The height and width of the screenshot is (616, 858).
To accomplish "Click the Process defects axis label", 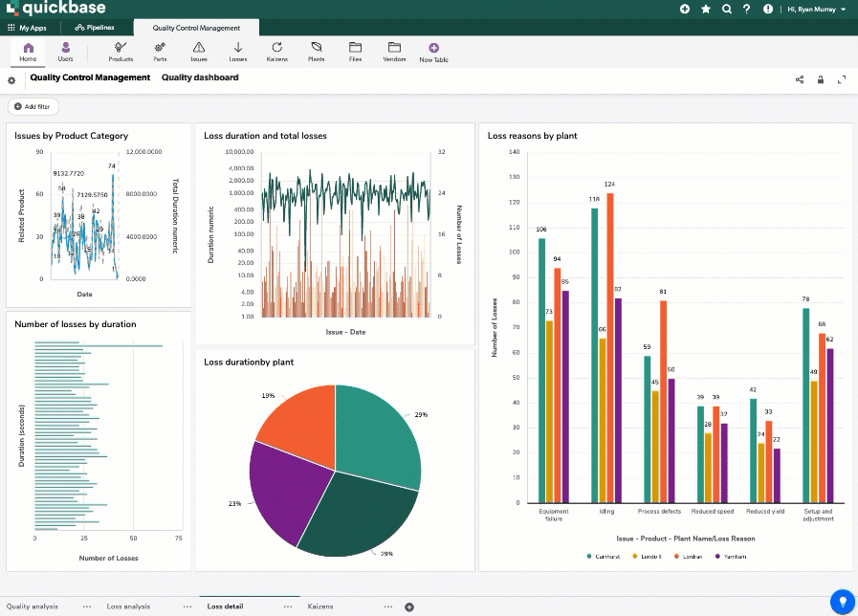I will (x=659, y=512).
